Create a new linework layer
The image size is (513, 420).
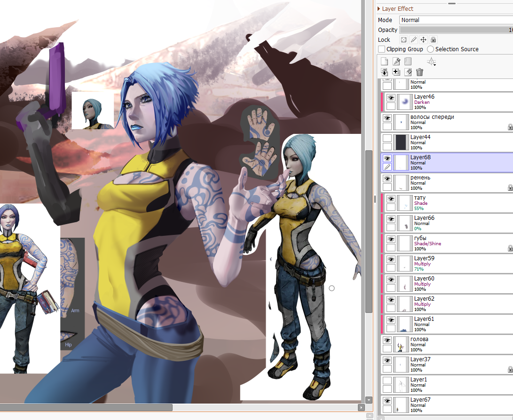(396, 62)
